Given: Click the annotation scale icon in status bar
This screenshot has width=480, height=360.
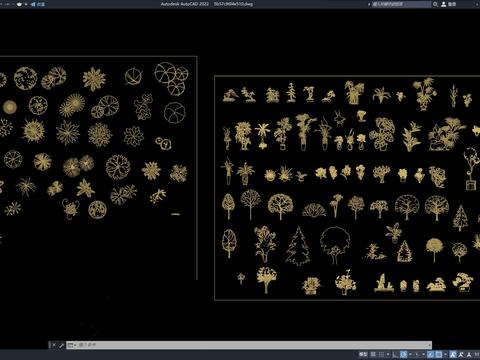Looking at the screenshot, I should [x=469, y=354].
